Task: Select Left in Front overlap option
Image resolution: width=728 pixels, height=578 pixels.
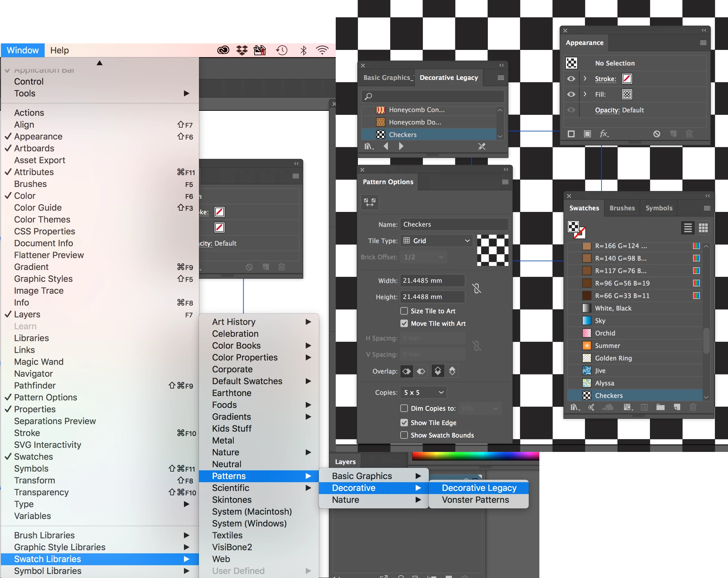Action: [407, 371]
